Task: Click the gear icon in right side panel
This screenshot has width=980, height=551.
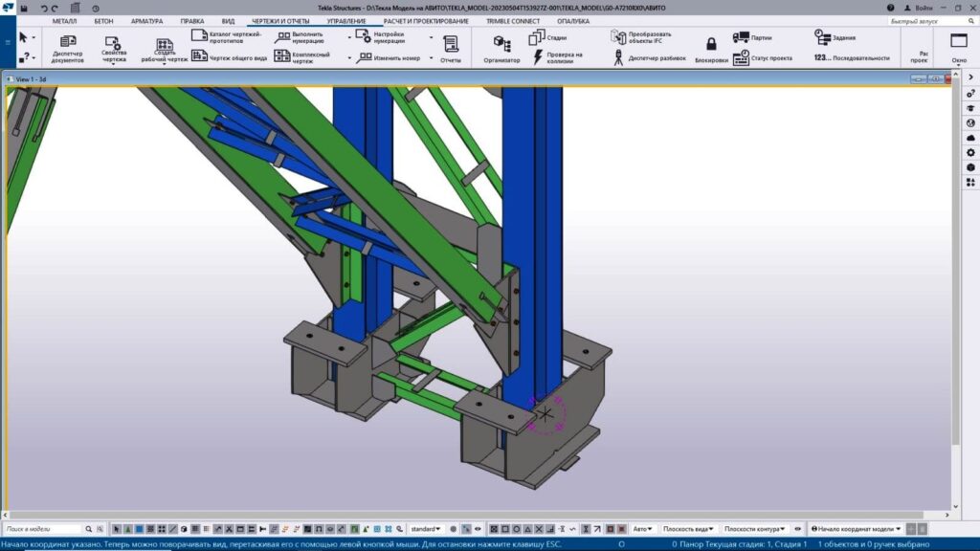Action: 970,152
